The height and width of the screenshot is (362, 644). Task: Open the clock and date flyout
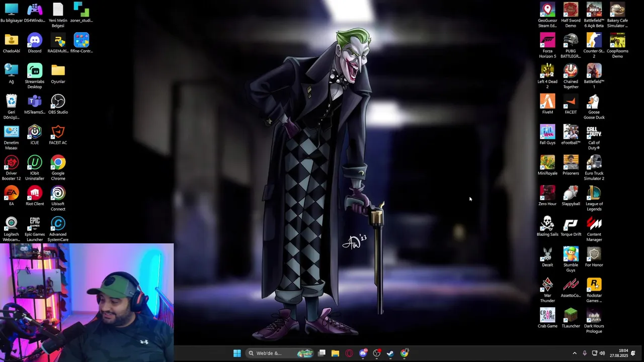(x=619, y=353)
